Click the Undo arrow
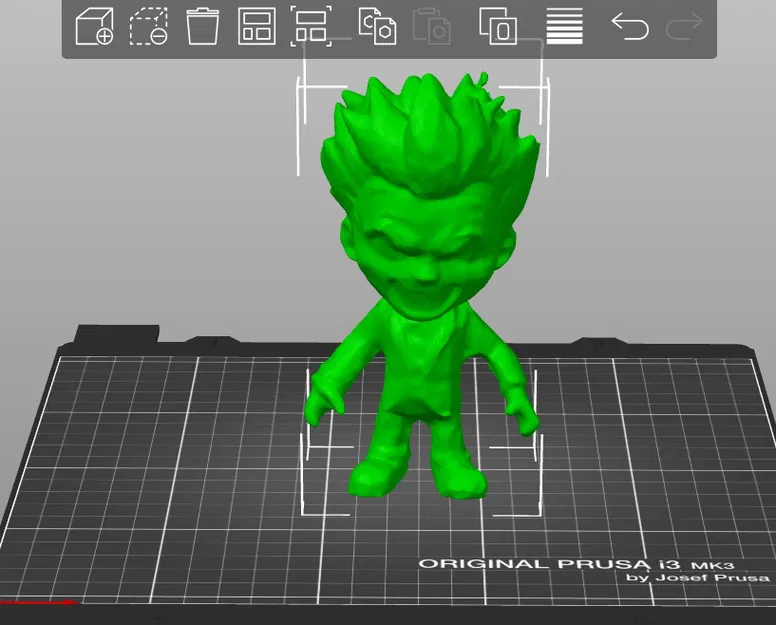 [630, 27]
